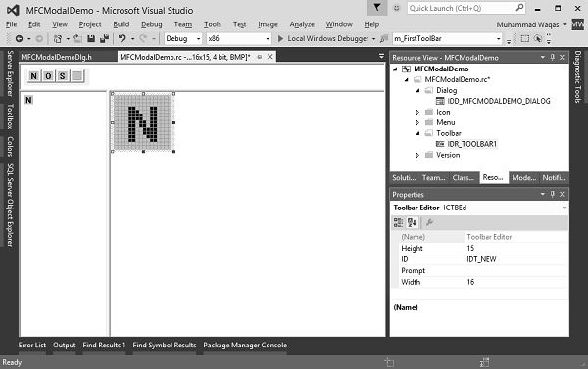Click the pin icon on MFCModalDemo.rc tab
588x369 pixels.
(259, 57)
